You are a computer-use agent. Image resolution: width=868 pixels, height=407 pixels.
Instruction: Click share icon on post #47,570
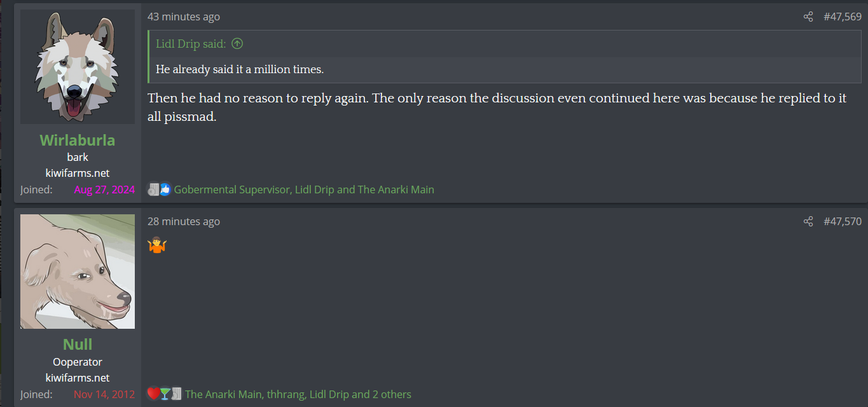(808, 221)
